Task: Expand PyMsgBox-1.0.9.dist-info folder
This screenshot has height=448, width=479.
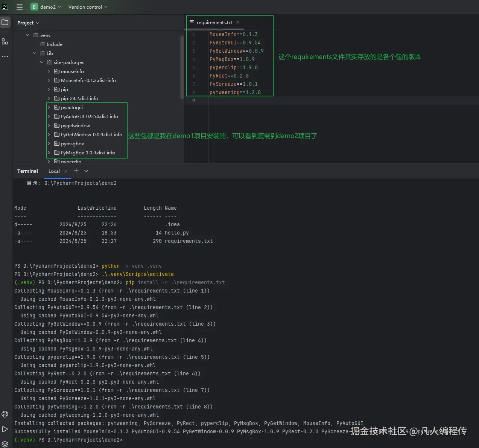Action: click(49, 152)
